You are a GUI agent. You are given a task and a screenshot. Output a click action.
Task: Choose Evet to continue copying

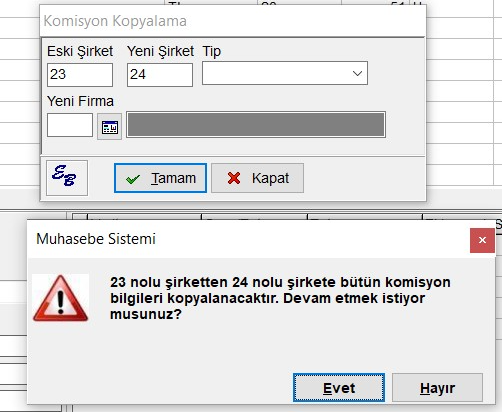pos(339,388)
